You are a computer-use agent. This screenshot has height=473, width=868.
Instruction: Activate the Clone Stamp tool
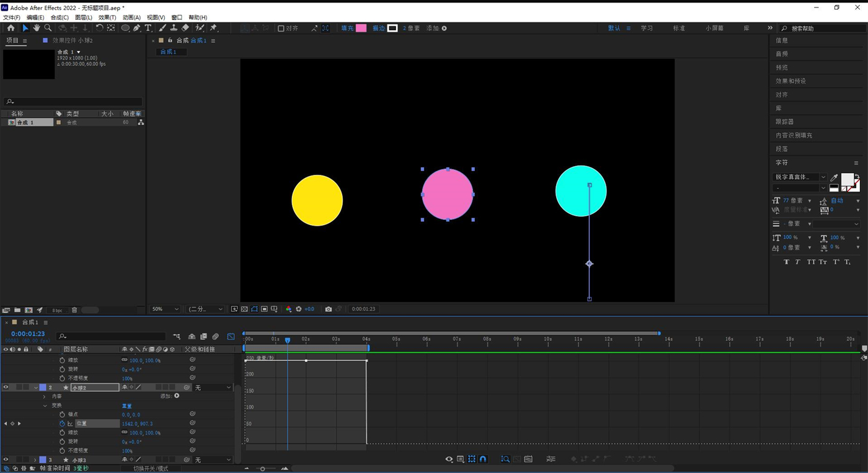[174, 28]
